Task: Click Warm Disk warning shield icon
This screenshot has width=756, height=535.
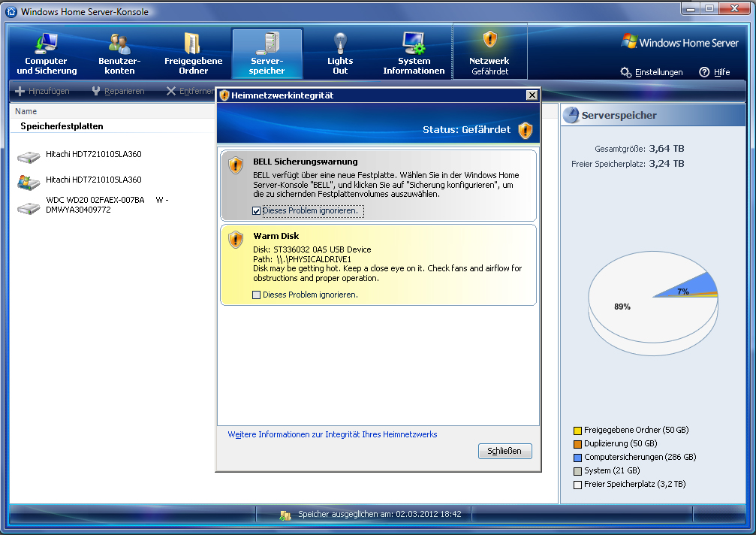Action: (235, 239)
